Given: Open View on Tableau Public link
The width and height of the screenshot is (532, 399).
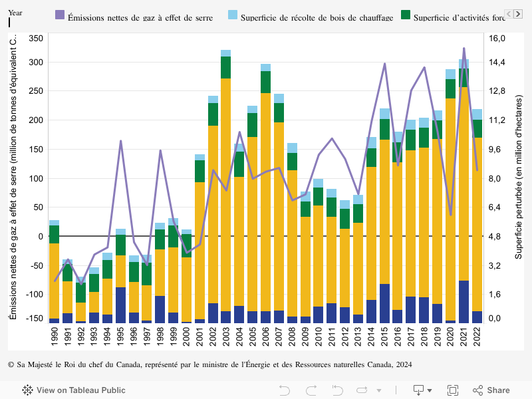Looking at the screenshot, I should [80, 390].
